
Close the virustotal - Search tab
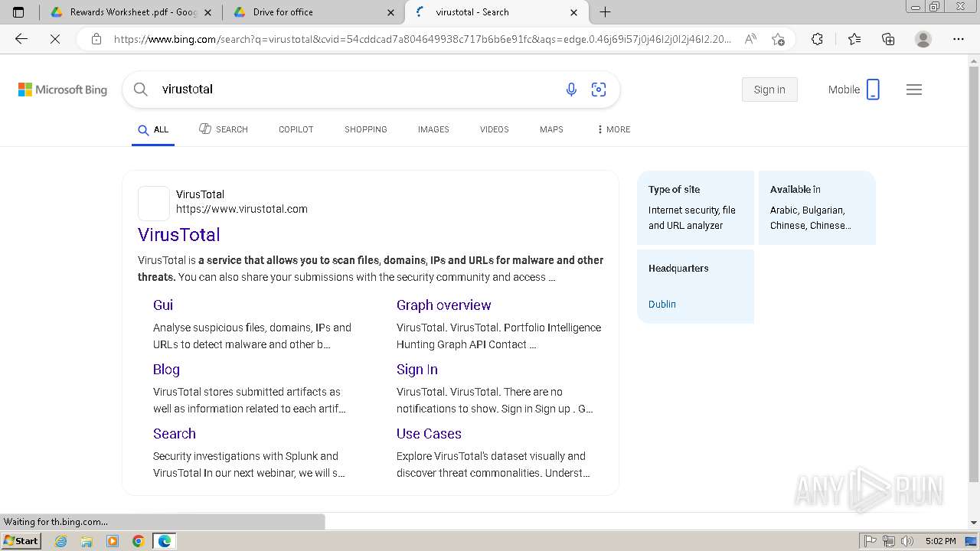[x=574, y=12]
